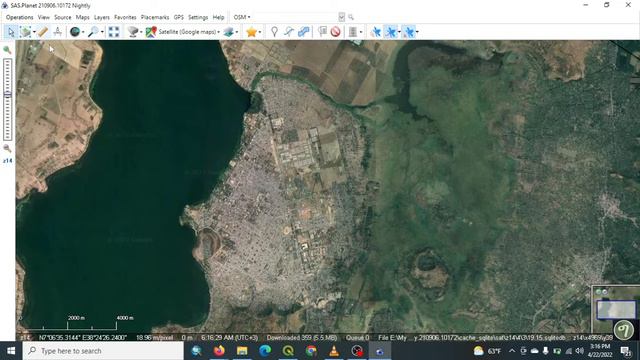Toggle the hide all placemarks button
The image size is (640, 360).
click(336, 32)
